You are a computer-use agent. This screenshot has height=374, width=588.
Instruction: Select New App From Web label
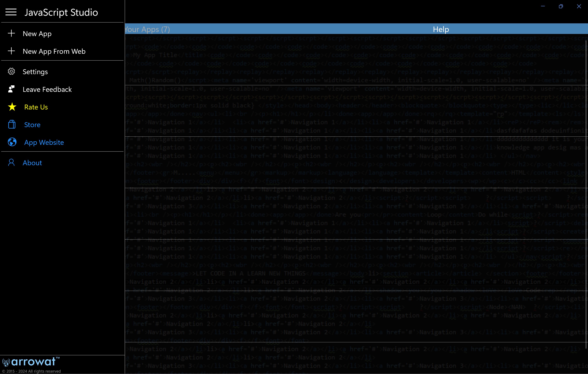click(54, 51)
